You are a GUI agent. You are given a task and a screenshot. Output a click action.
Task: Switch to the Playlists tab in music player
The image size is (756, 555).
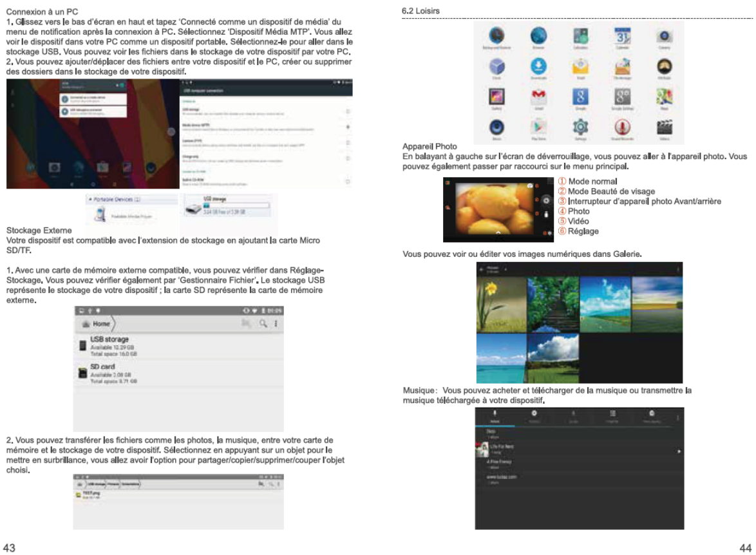tap(612, 417)
